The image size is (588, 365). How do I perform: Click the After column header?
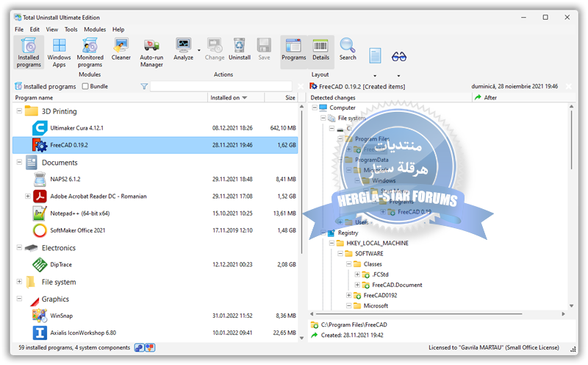[x=523, y=98]
